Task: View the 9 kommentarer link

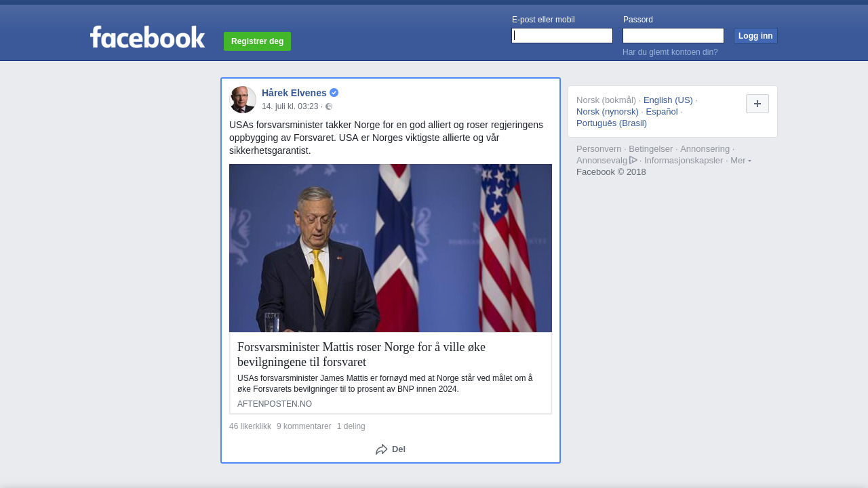Action: (304, 426)
